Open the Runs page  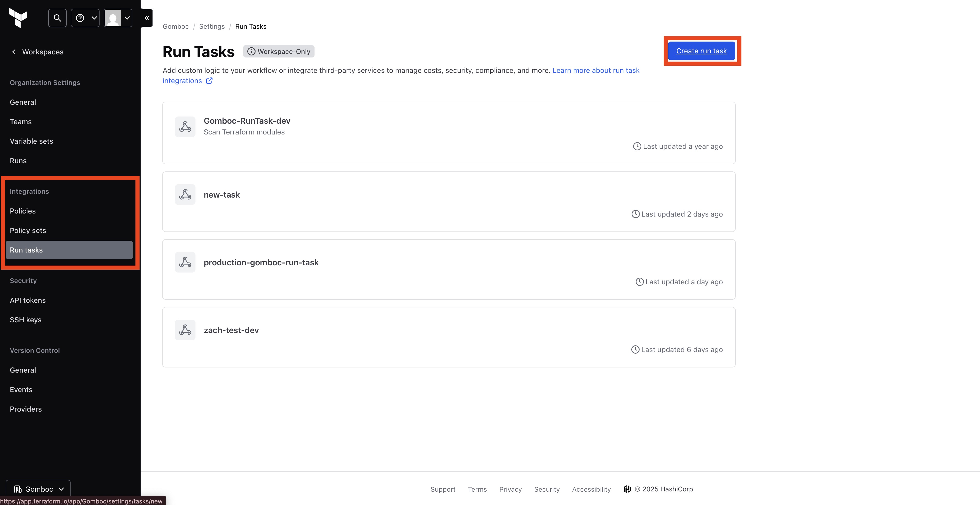point(18,161)
